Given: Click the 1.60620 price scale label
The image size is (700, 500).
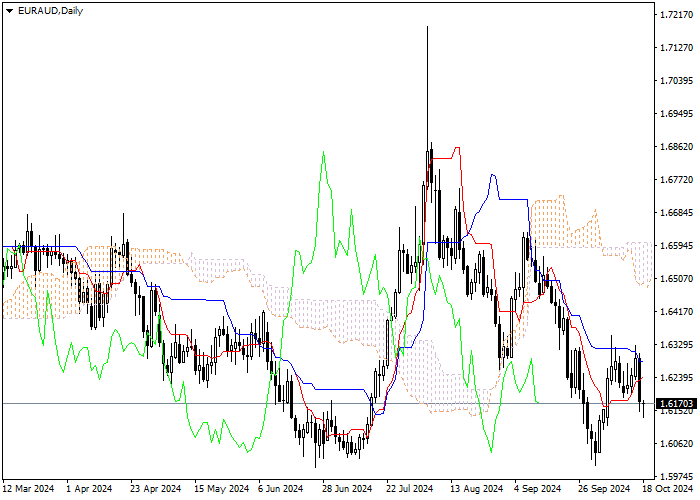Looking at the screenshot, I should click(x=676, y=444).
